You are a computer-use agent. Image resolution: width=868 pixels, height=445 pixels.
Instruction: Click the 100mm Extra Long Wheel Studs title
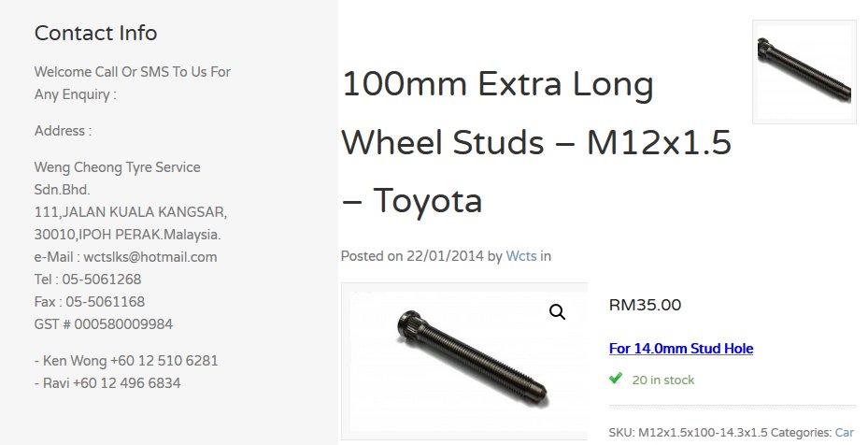pos(536,142)
